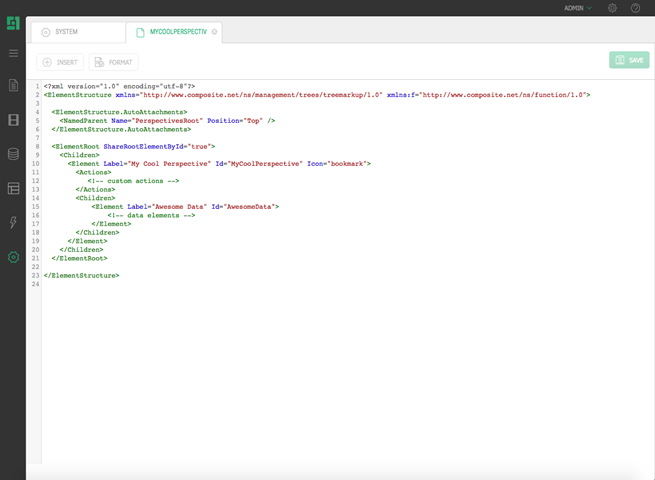Click the "Awesome Data" label value
Image resolution: width=655 pixels, height=480 pixels.
tap(179, 207)
